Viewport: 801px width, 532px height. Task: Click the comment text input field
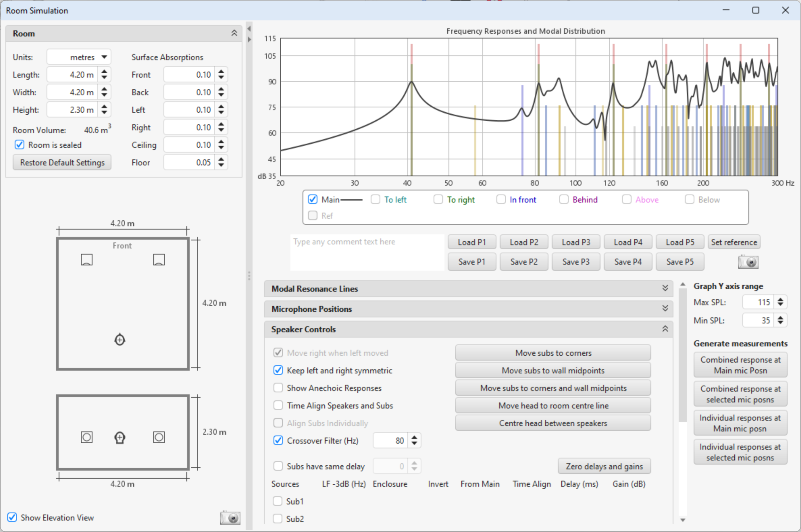tap(367, 252)
